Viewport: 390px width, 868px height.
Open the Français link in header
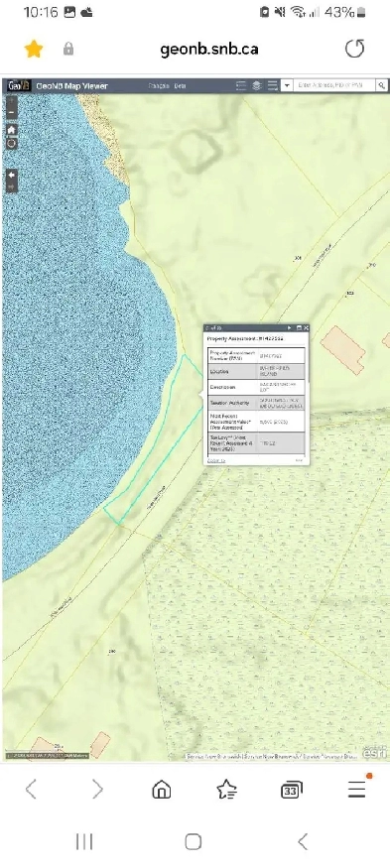[x=159, y=85]
